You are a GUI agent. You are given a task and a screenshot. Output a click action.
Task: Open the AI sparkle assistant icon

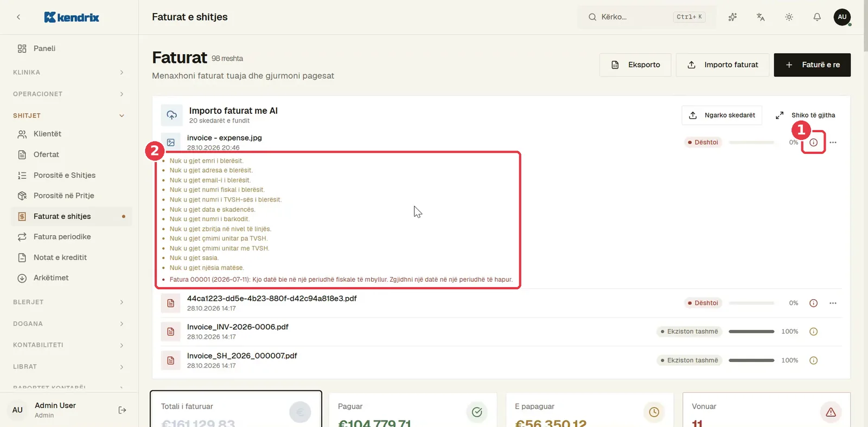tap(732, 17)
